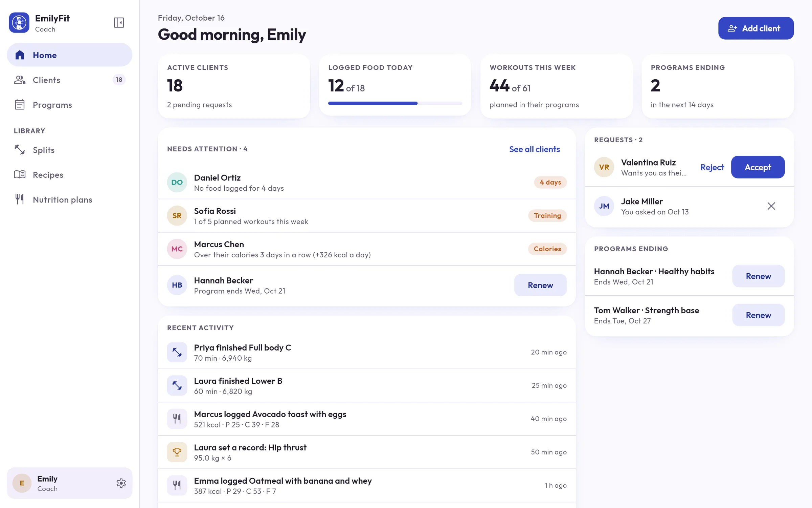Screen dimensions: 812x508
Task: Dismiss Jake Miller's pending request
Action: tap(771, 206)
